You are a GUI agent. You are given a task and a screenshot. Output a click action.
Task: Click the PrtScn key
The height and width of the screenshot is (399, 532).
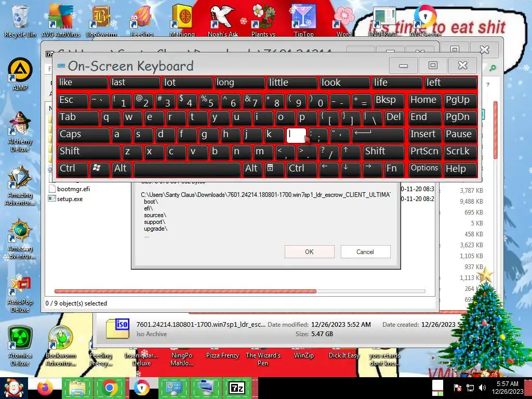[x=425, y=152]
